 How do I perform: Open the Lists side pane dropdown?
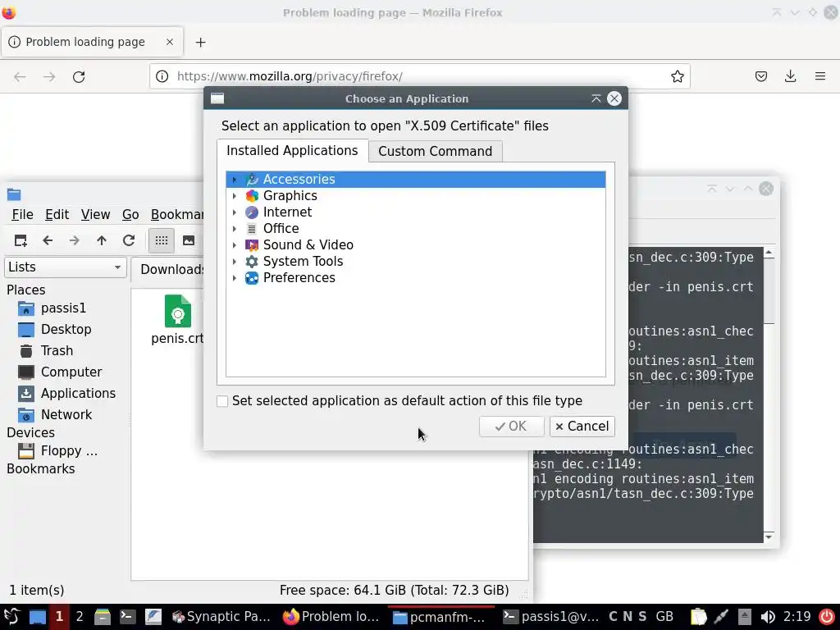tap(66, 267)
